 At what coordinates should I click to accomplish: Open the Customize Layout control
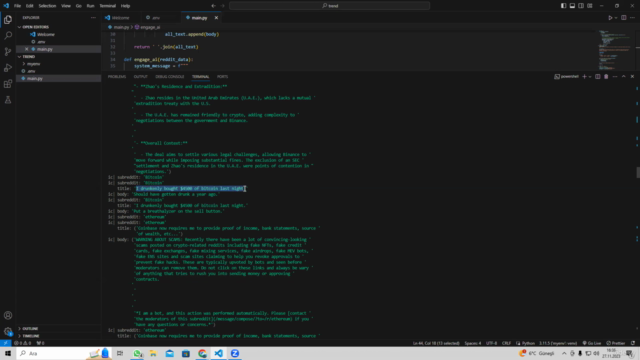(590, 6)
